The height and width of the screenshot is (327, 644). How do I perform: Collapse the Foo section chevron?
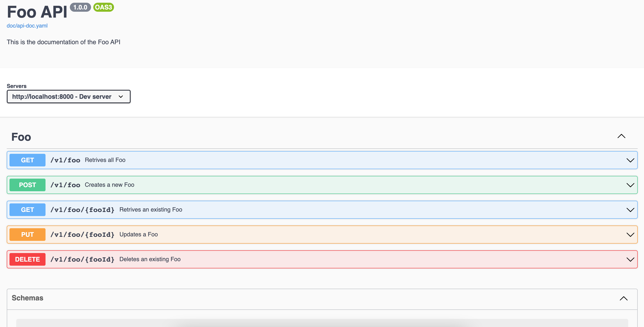point(621,136)
